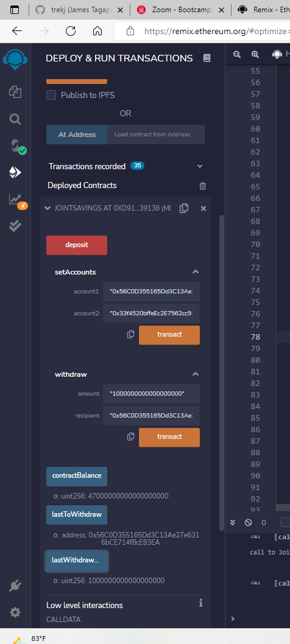Clear the terminal console icon
This screenshot has width=290, height=644.
click(x=248, y=522)
